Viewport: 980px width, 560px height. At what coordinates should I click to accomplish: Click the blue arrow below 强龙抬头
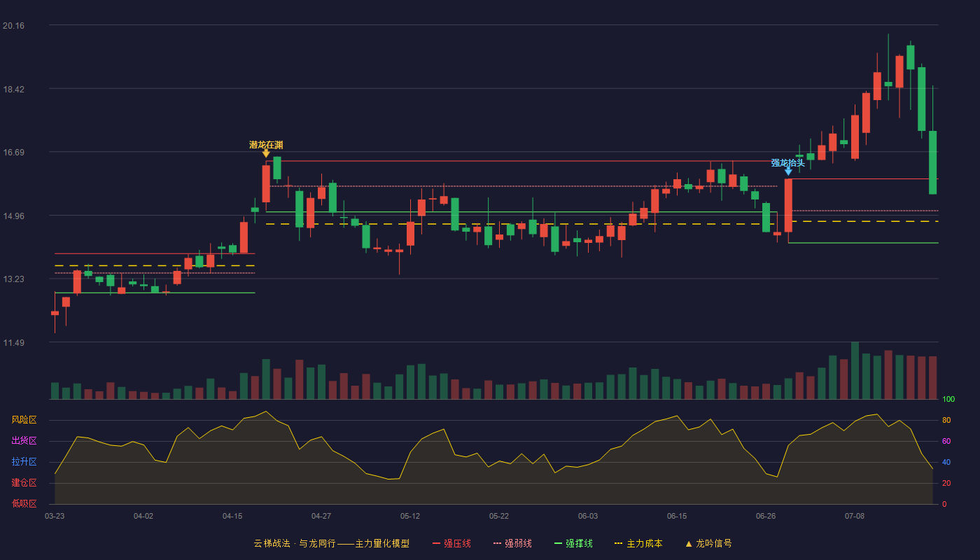pos(788,171)
